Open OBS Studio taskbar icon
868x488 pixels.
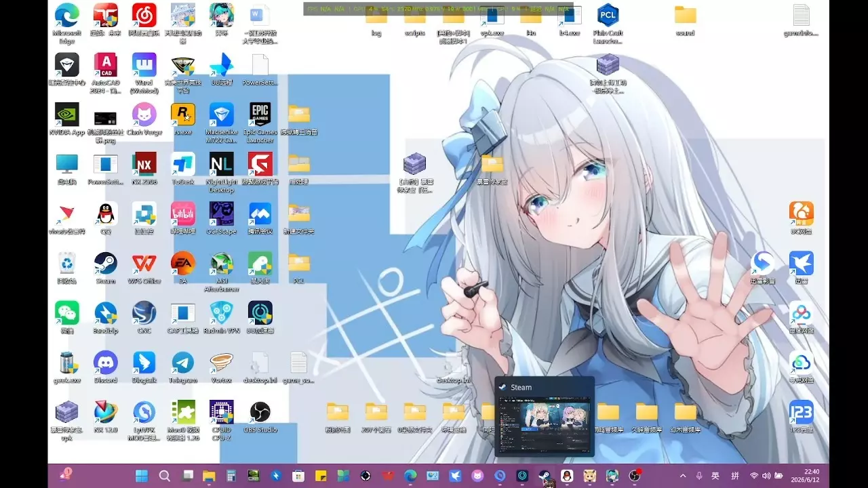(634, 476)
